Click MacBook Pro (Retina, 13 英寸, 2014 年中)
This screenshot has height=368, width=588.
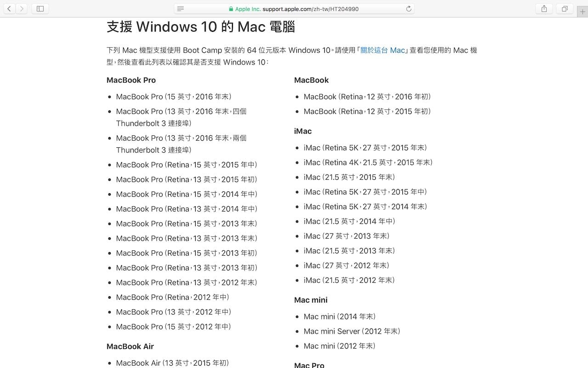click(187, 209)
